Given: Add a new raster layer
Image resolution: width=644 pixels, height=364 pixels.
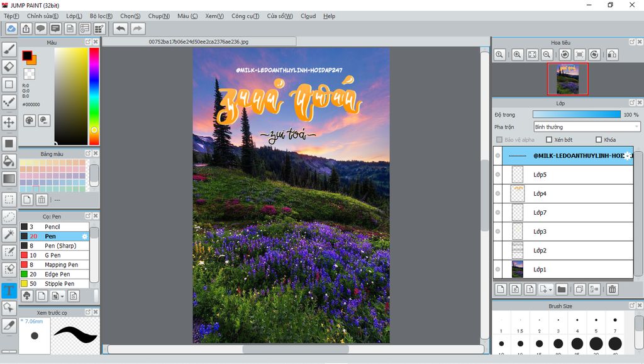Looking at the screenshot, I should 501,289.
